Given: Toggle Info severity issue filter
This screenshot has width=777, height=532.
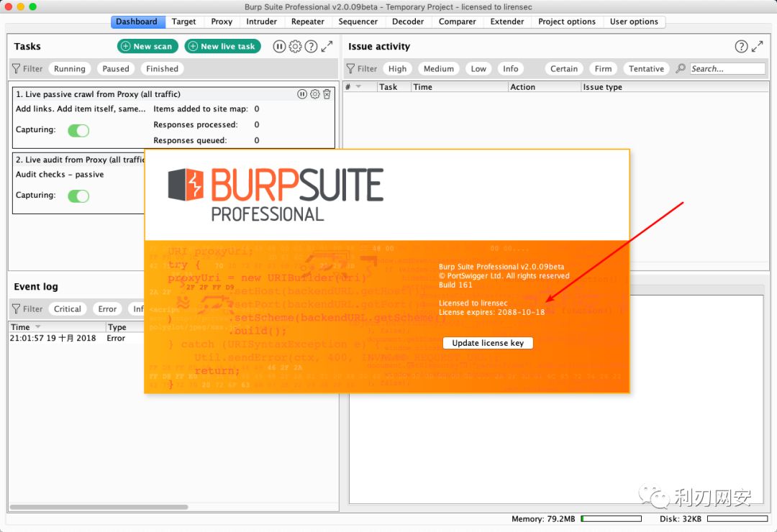Looking at the screenshot, I should 510,69.
